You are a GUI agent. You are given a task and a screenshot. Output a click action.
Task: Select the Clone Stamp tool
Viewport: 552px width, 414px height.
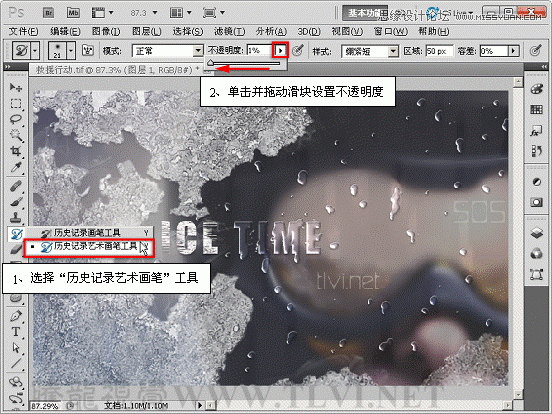click(x=15, y=218)
